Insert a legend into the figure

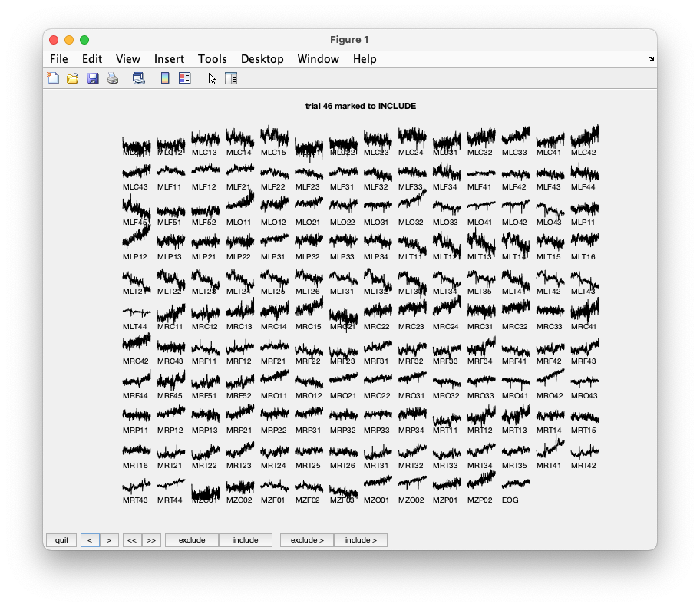pyautogui.click(x=184, y=78)
